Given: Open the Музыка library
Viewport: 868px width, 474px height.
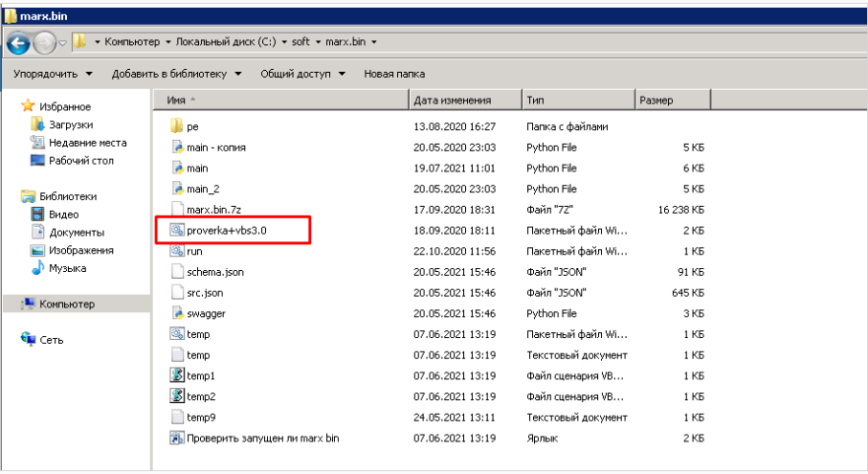Looking at the screenshot, I should pos(68,268).
